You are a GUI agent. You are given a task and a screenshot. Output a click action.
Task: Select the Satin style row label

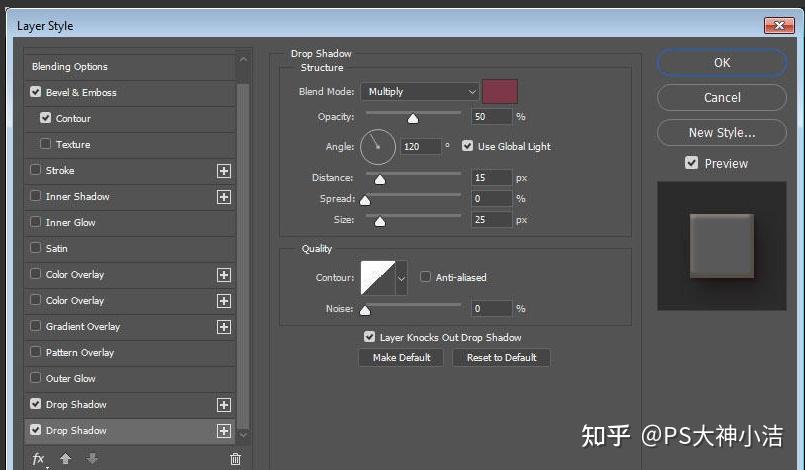(56, 249)
